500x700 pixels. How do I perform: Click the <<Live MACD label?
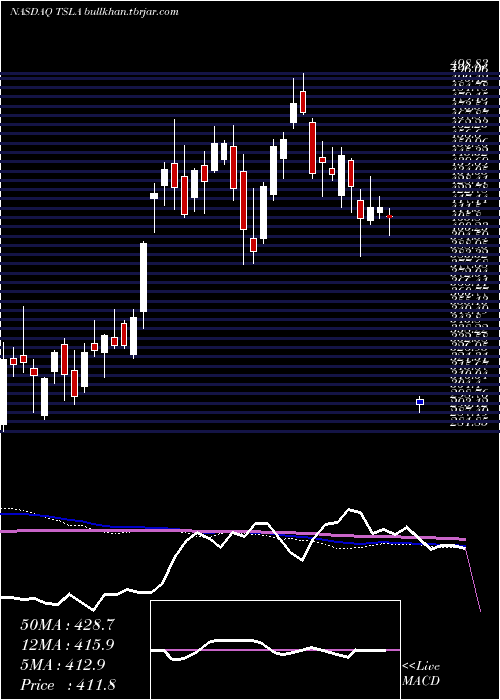click(421, 674)
